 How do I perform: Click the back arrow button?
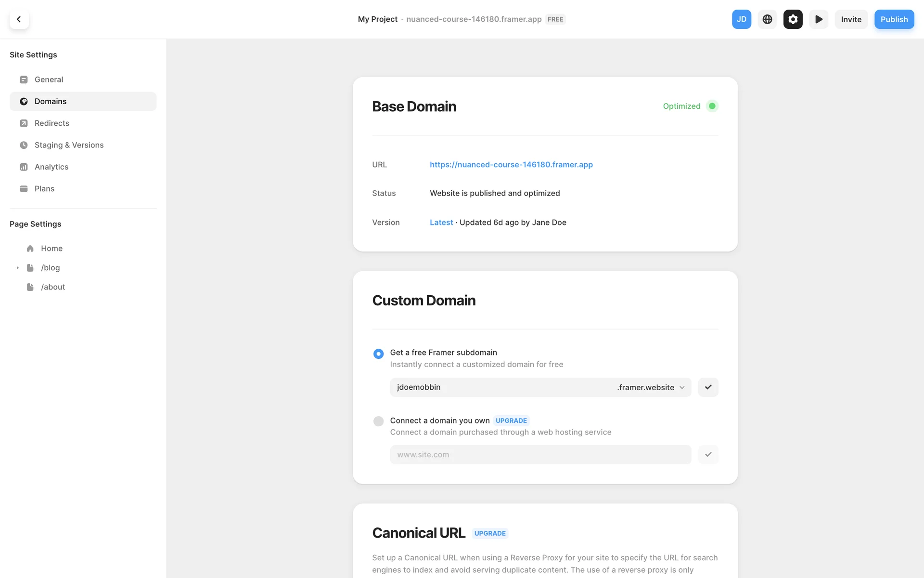(19, 19)
